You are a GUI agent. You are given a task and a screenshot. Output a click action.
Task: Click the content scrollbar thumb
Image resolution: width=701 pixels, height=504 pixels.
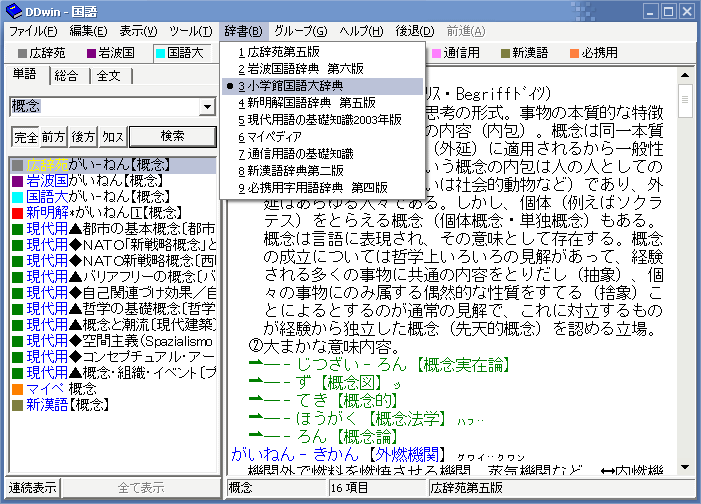[685, 101]
